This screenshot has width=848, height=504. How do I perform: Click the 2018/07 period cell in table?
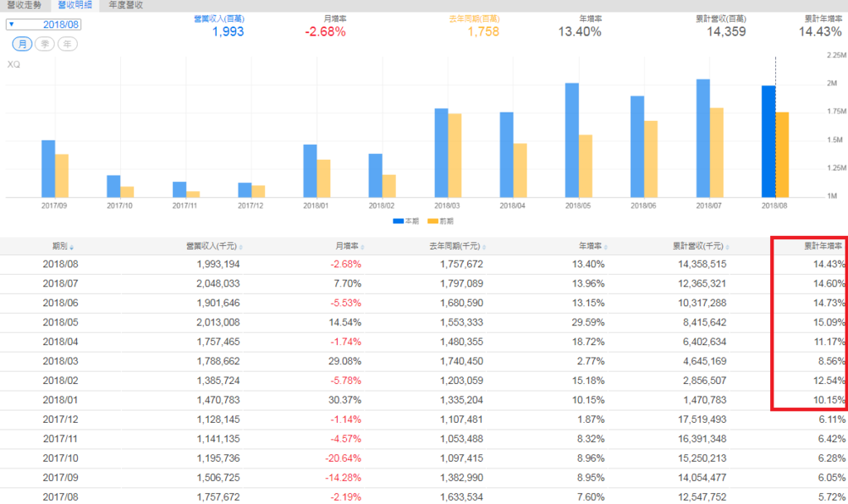[60, 284]
